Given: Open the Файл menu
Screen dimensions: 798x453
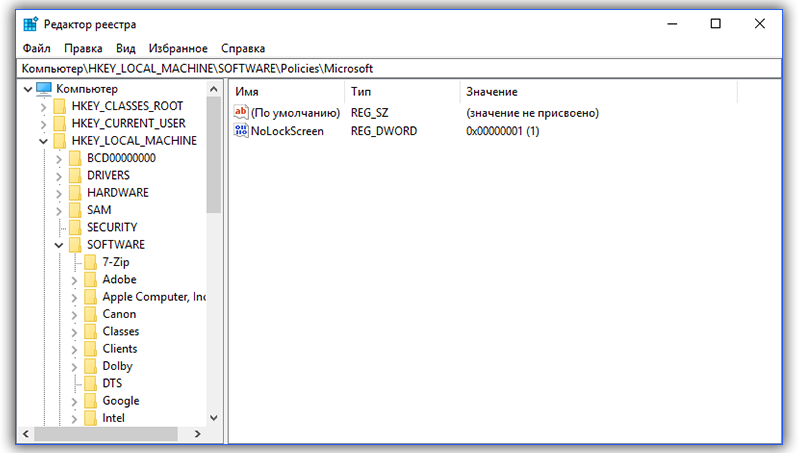Looking at the screenshot, I should tap(36, 48).
